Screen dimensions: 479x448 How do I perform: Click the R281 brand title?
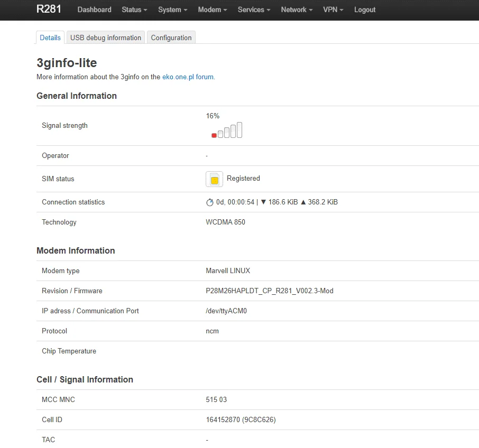pos(49,9)
